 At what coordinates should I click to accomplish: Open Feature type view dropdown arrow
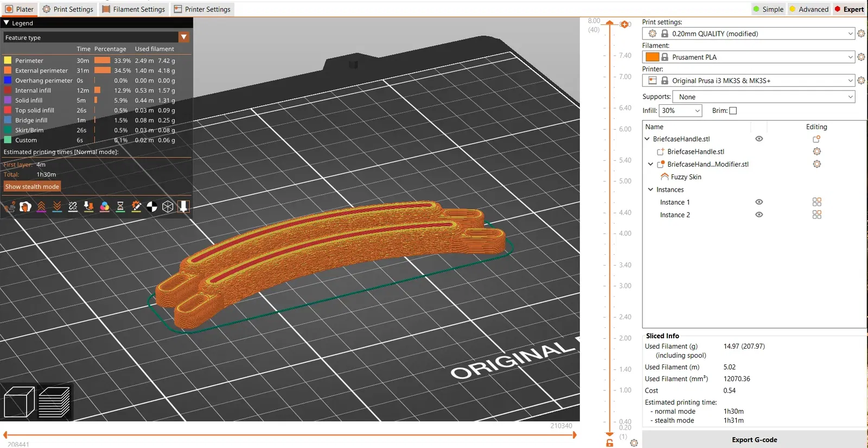point(184,37)
